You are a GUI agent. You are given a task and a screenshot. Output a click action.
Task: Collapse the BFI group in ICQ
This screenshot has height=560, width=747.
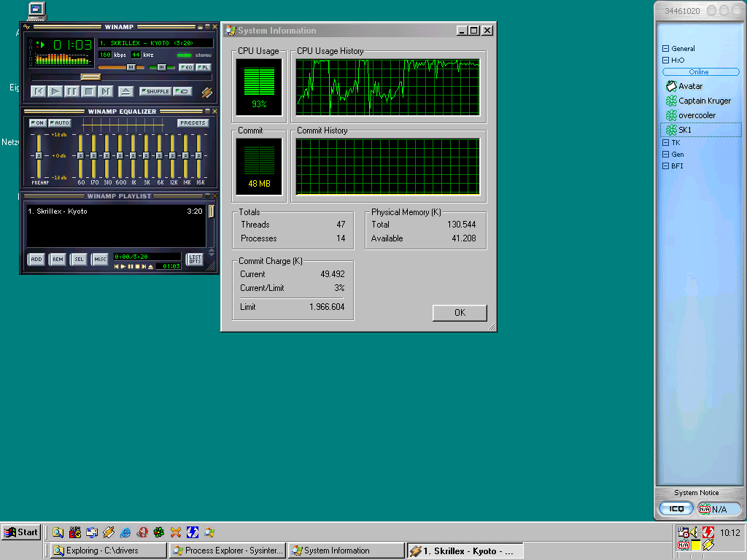point(665,166)
